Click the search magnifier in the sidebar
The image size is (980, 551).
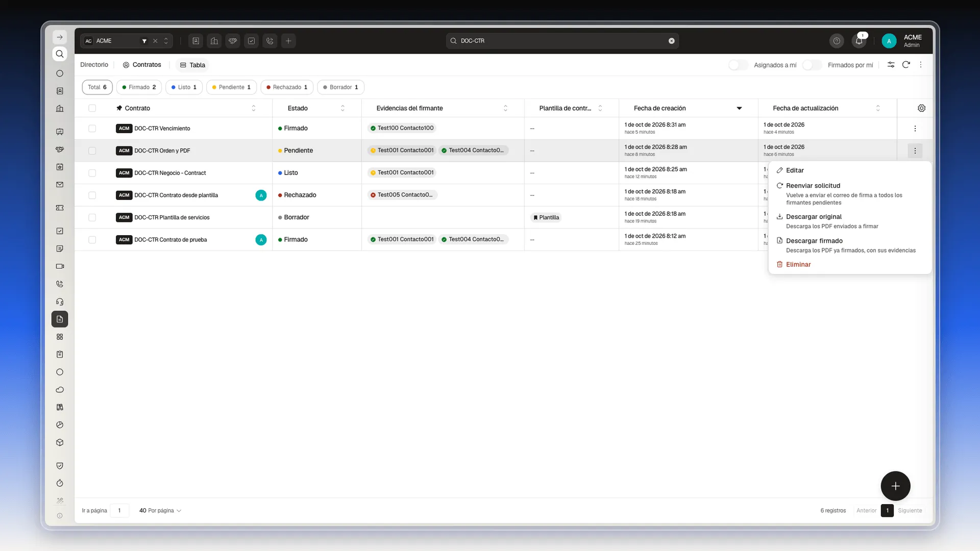pos(60,54)
